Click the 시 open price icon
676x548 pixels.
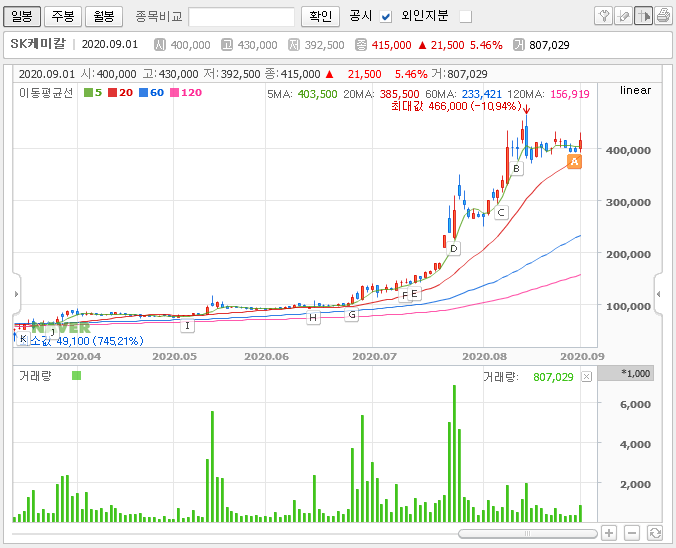pyautogui.click(x=160, y=45)
